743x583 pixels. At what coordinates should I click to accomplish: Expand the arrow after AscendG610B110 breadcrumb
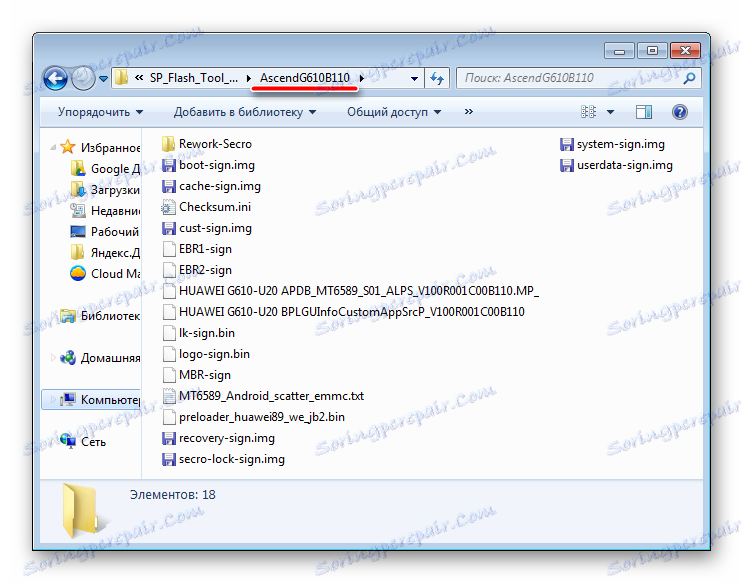pos(362,78)
